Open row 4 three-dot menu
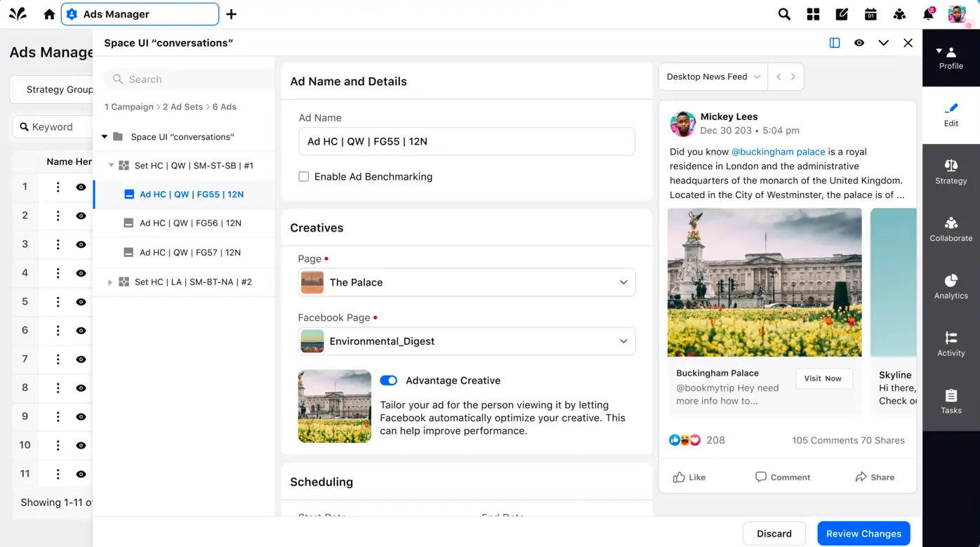 [x=58, y=273]
